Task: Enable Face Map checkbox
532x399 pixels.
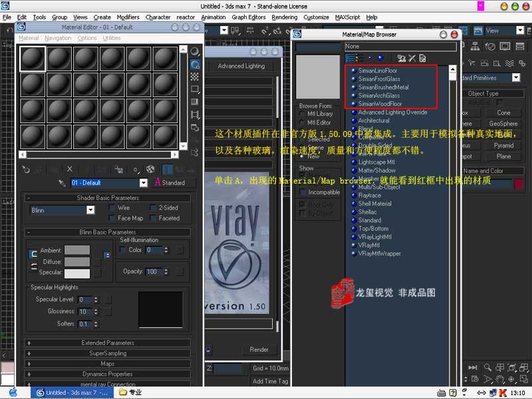Action: coord(112,218)
